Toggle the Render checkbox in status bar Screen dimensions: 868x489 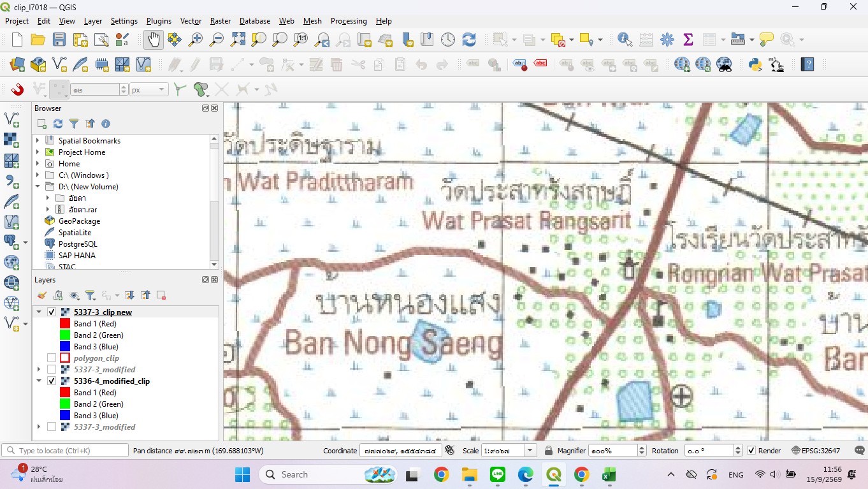pyautogui.click(x=751, y=451)
